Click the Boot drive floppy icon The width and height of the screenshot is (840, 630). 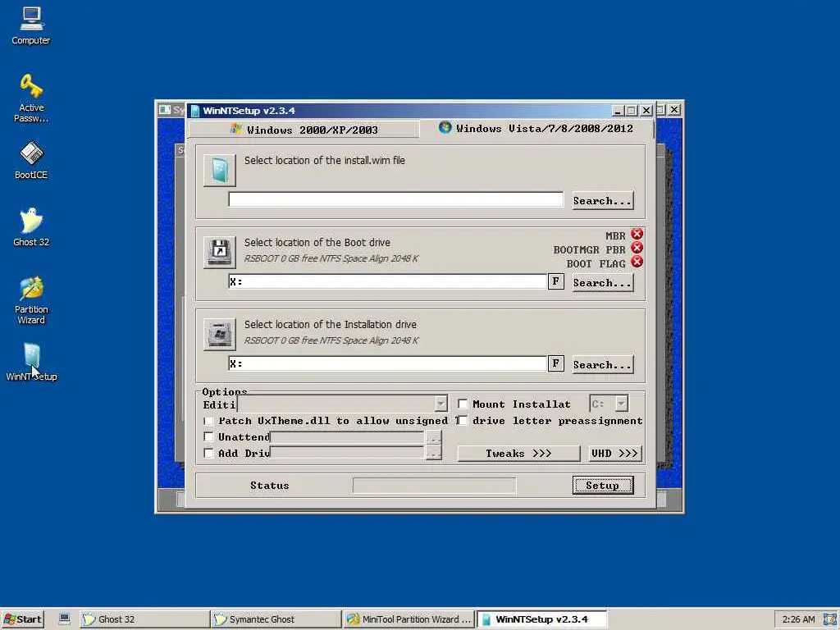(219, 252)
